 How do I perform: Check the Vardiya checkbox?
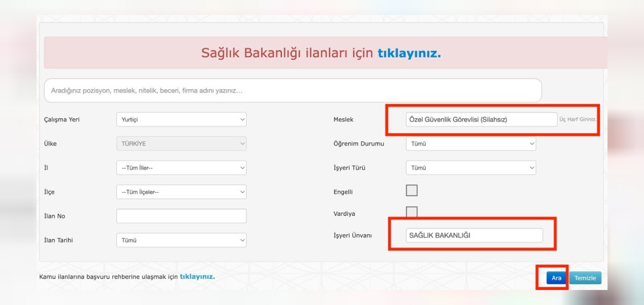[x=412, y=212]
